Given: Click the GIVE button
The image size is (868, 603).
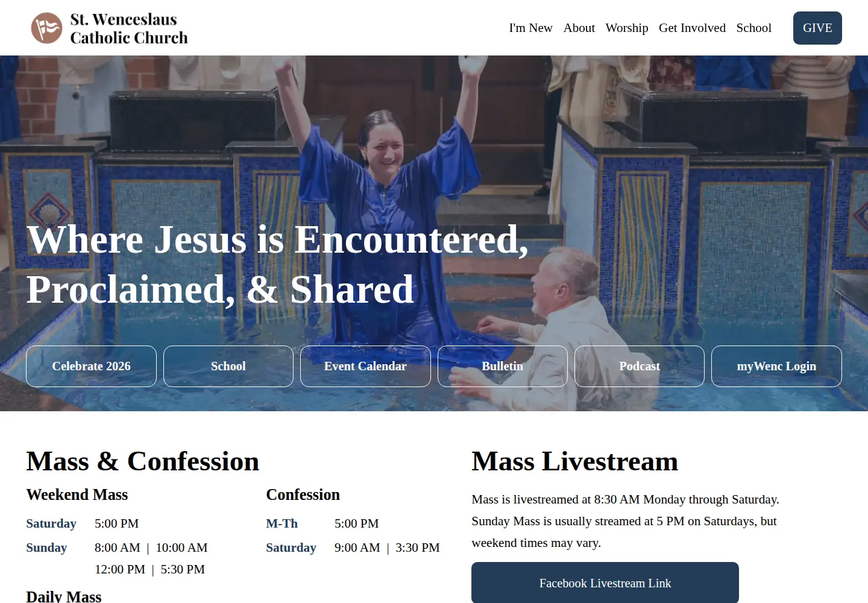Looking at the screenshot, I should [x=817, y=28].
